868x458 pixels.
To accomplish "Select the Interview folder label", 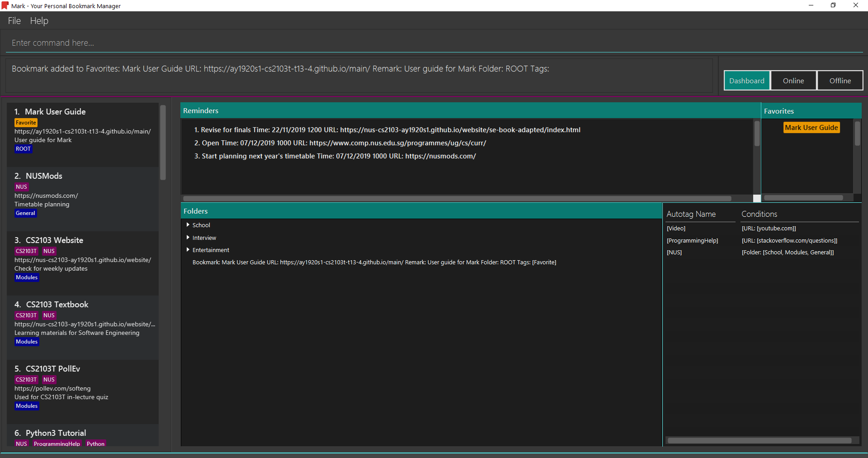I will tap(204, 238).
